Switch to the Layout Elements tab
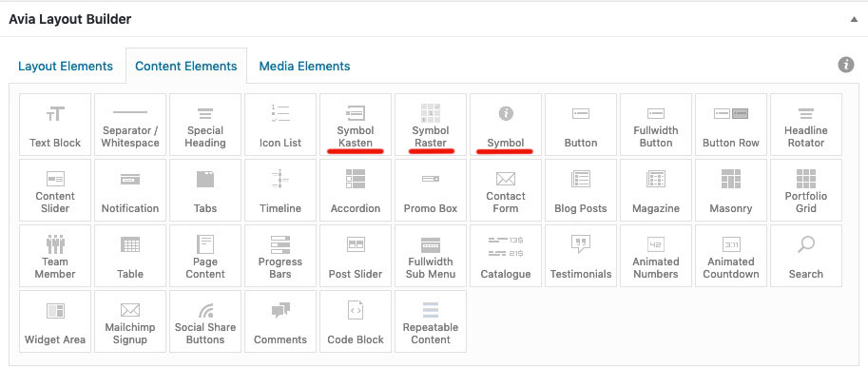The width and height of the screenshot is (868, 368). click(66, 66)
